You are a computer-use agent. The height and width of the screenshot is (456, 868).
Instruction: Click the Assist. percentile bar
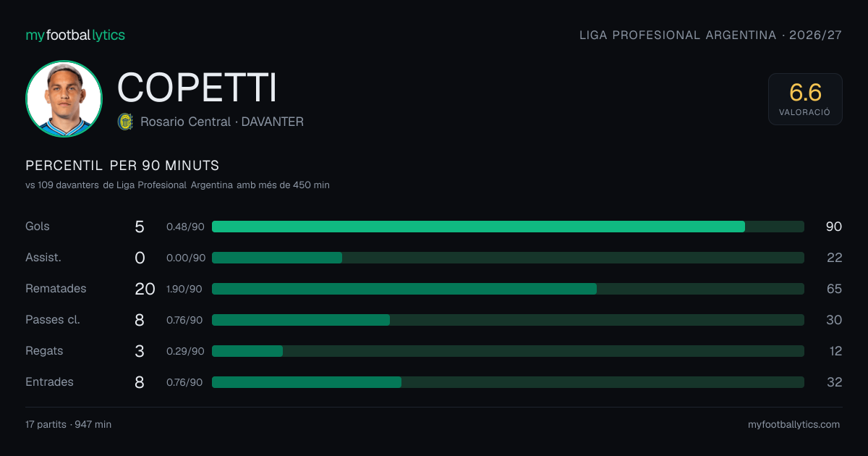(508, 258)
